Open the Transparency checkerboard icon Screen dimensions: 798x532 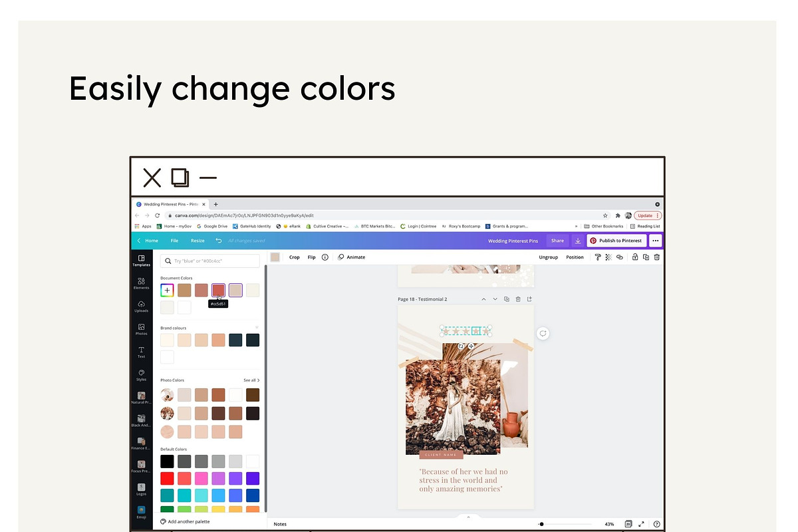coord(608,257)
